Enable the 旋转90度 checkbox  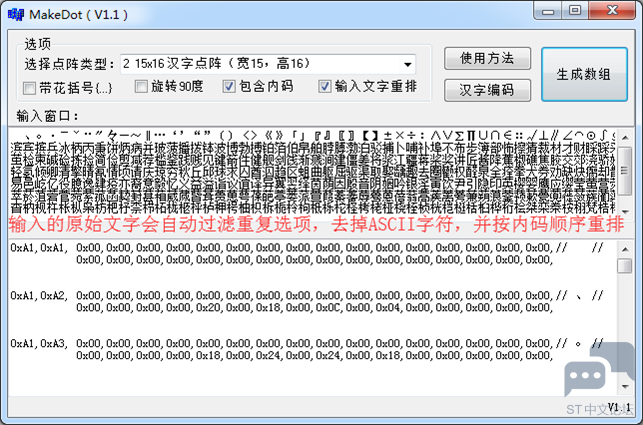coord(141,87)
